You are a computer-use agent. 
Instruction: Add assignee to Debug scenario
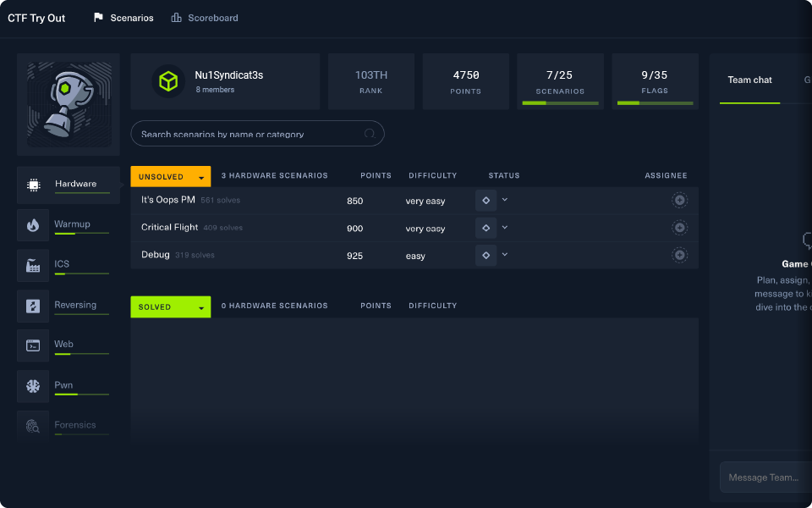point(679,255)
